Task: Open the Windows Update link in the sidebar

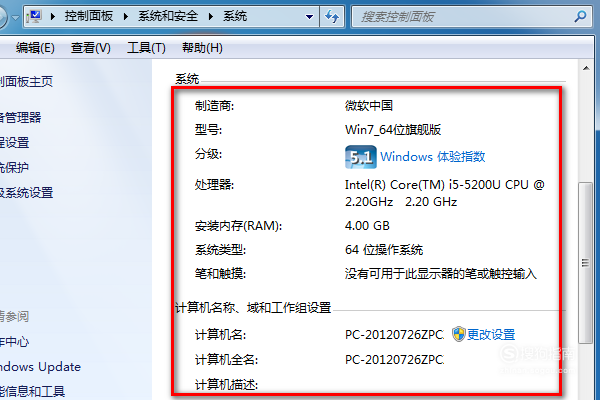Action: coord(41,367)
